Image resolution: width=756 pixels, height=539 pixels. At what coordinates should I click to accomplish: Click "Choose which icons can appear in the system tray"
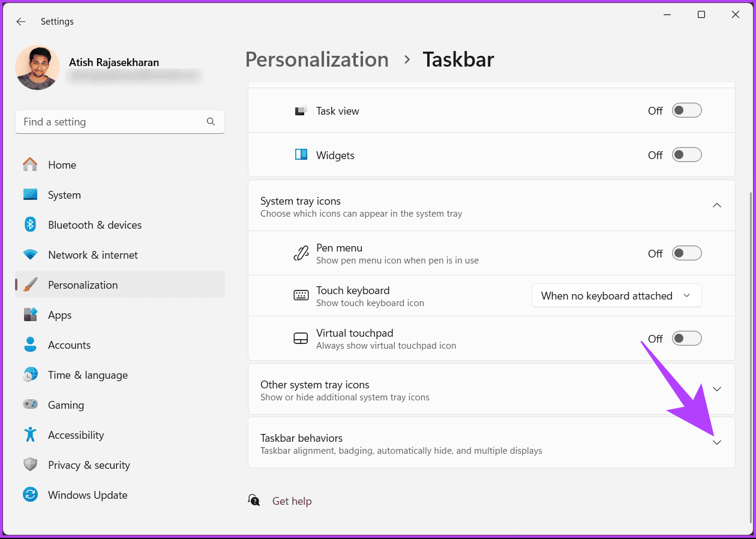[361, 214]
